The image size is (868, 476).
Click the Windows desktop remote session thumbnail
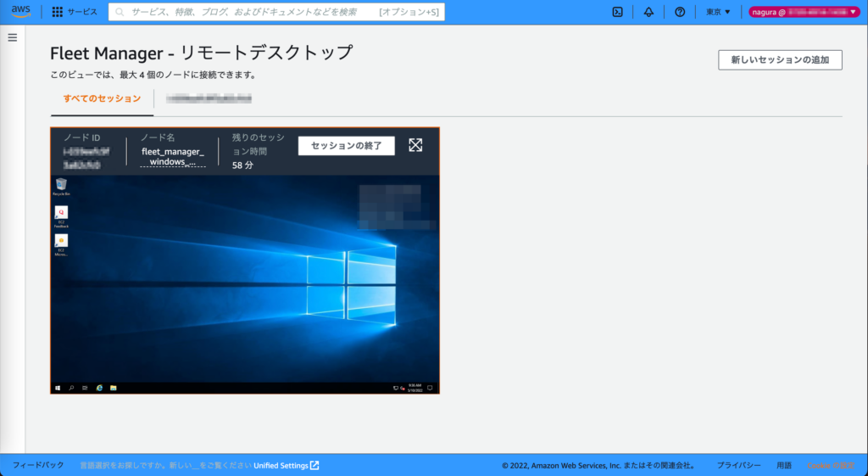(x=245, y=284)
